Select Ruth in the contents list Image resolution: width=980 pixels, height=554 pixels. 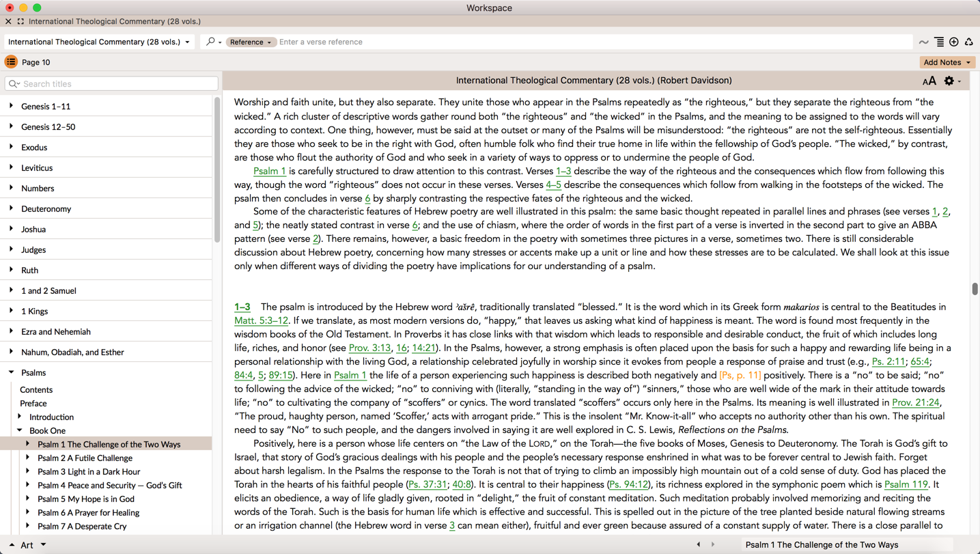pyautogui.click(x=29, y=271)
